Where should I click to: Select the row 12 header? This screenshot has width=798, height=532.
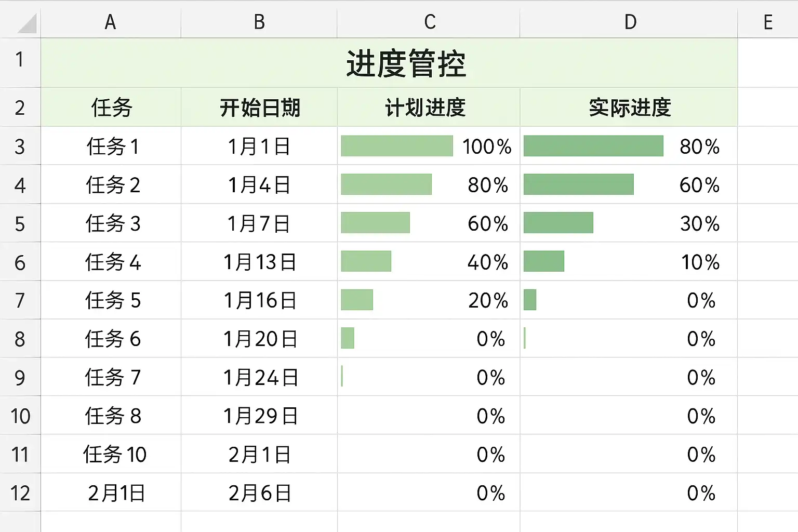point(20,493)
